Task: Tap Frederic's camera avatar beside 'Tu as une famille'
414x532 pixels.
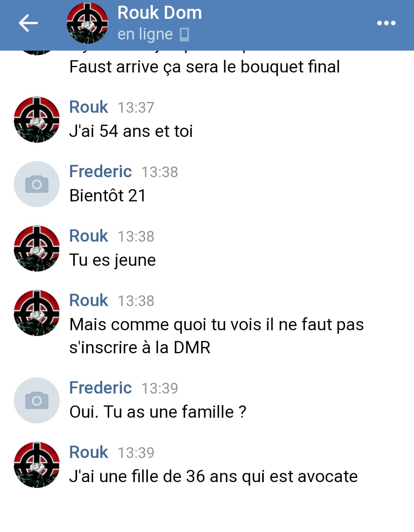Action: (37, 400)
